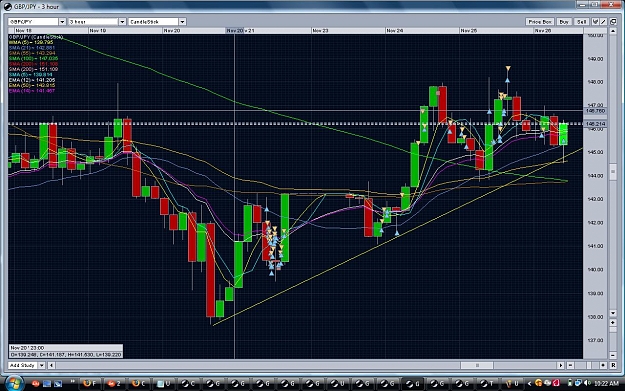Image resolution: width=625 pixels, height=391 pixels.
Task: Click the Nov 19 date header
Action: (98, 31)
